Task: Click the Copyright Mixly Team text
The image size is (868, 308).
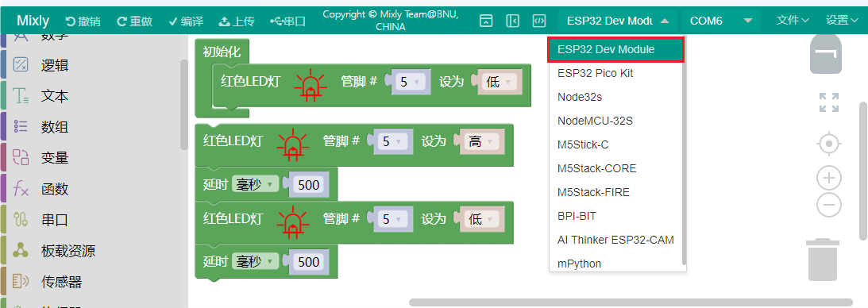Action: click(x=391, y=21)
